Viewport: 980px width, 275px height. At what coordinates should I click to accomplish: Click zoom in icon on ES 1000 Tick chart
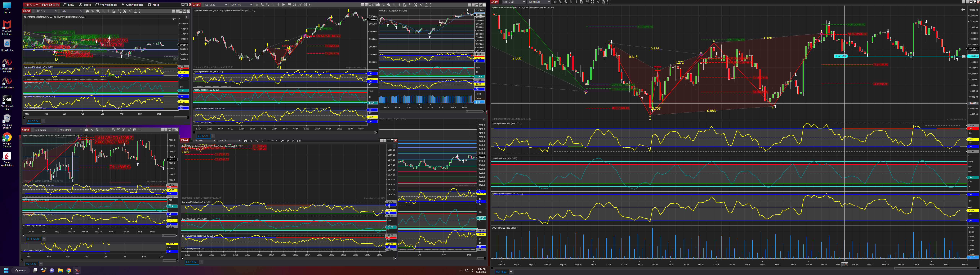pyautogui.click(x=268, y=5)
